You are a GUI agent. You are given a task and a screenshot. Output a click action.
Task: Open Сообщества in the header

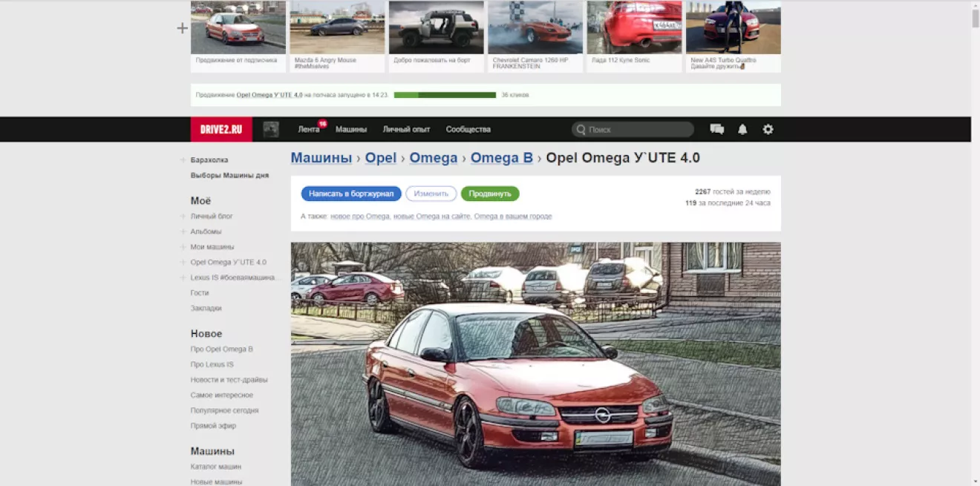coord(468,129)
